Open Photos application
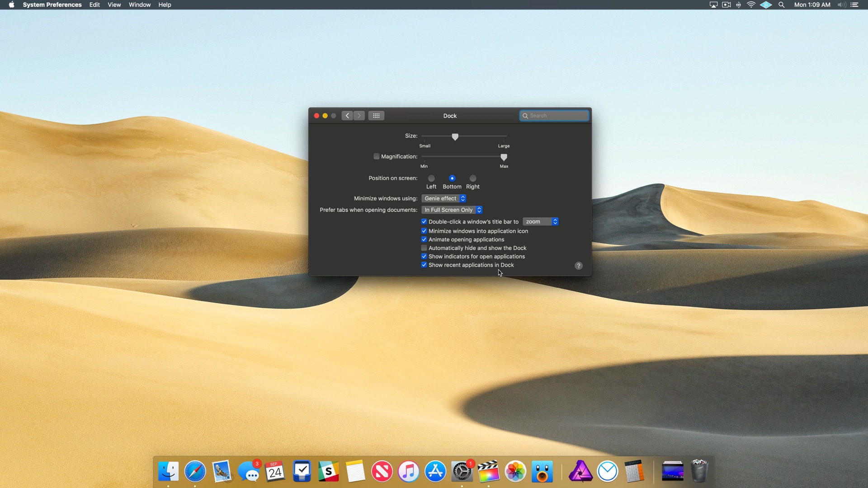The image size is (868, 488). [515, 471]
